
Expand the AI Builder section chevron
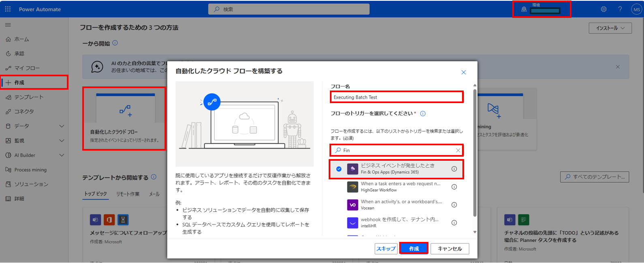coord(62,155)
